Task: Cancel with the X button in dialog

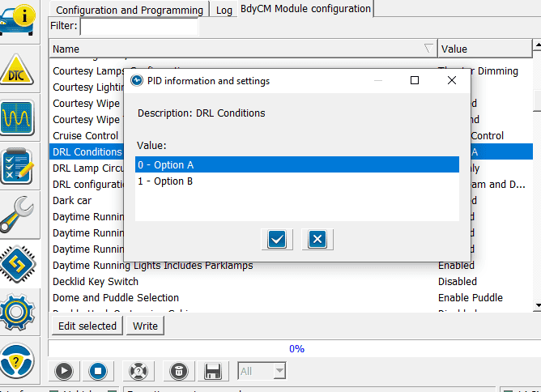Action: (x=317, y=239)
